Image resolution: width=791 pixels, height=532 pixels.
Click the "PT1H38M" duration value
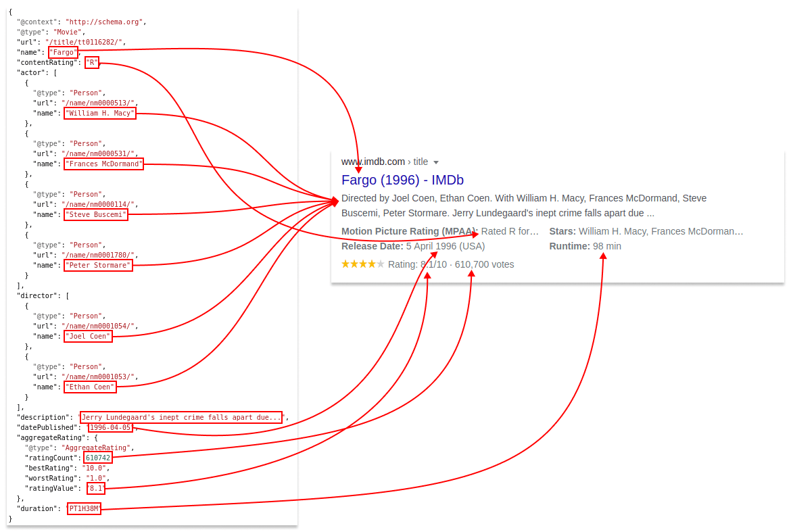[x=84, y=509]
